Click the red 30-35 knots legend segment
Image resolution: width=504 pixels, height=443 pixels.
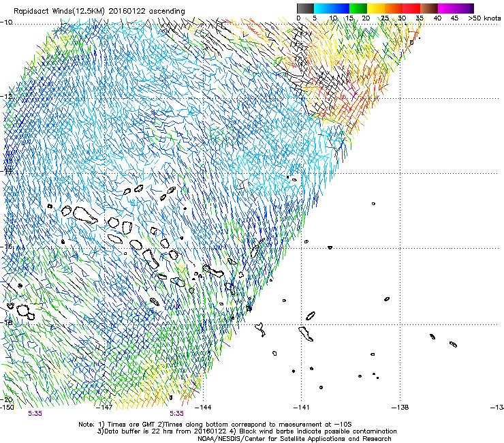[x=411, y=8]
